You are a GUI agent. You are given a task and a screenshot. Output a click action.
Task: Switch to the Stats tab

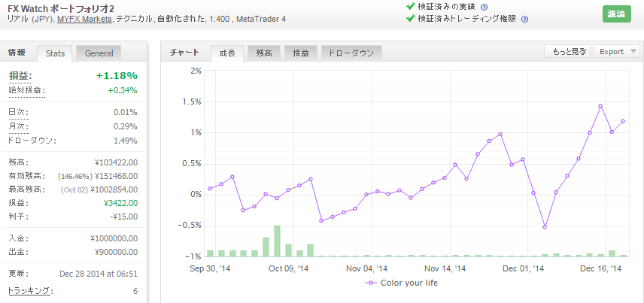[55, 53]
